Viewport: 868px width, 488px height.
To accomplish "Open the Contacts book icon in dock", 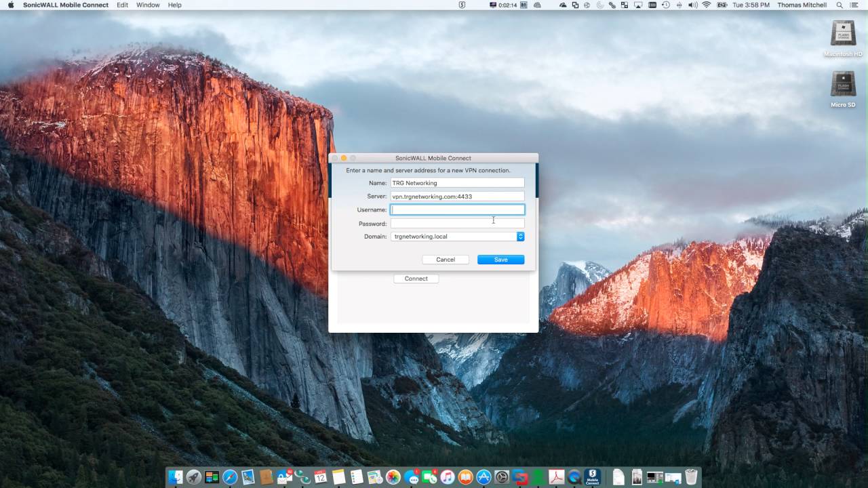I will pyautogui.click(x=266, y=476).
